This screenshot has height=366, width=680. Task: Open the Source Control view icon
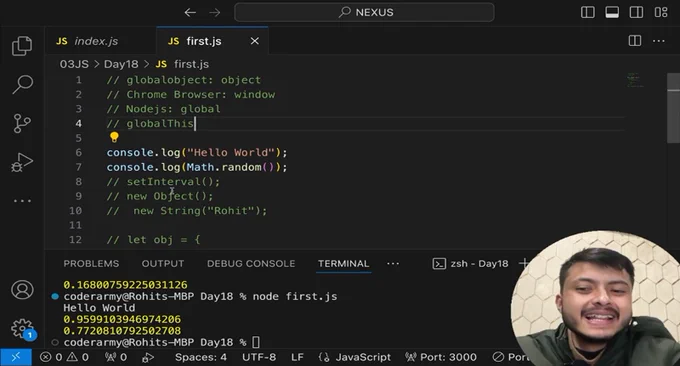(x=22, y=123)
